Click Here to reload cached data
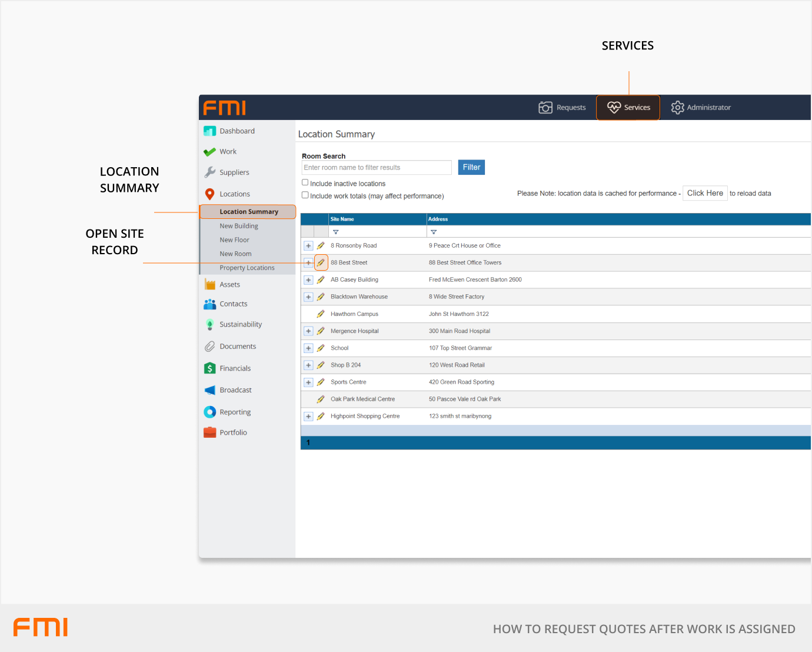The height and width of the screenshot is (652, 812). pyautogui.click(x=705, y=193)
